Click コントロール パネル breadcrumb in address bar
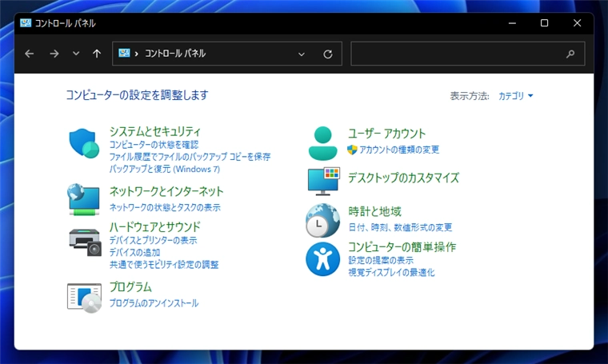 [x=175, y=54]
